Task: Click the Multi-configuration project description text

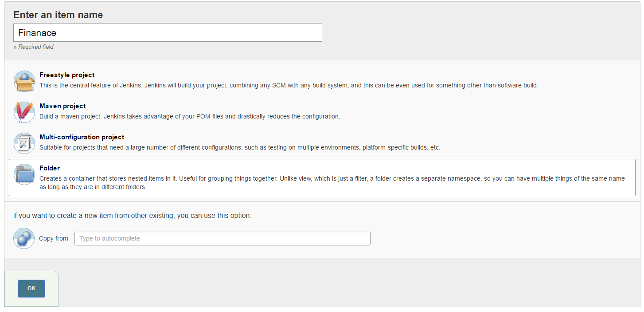Action: tap(240, 147)
